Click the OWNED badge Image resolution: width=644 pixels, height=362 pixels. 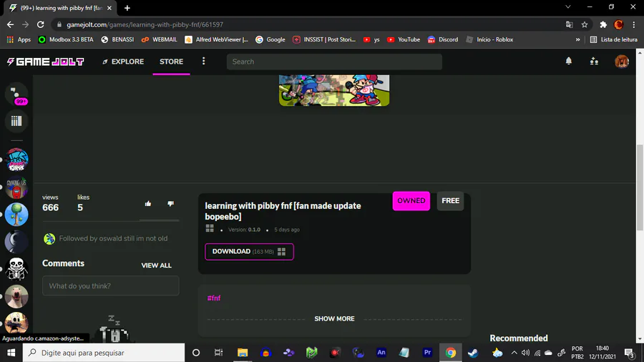pyautogui.click(x=411, y=201)
